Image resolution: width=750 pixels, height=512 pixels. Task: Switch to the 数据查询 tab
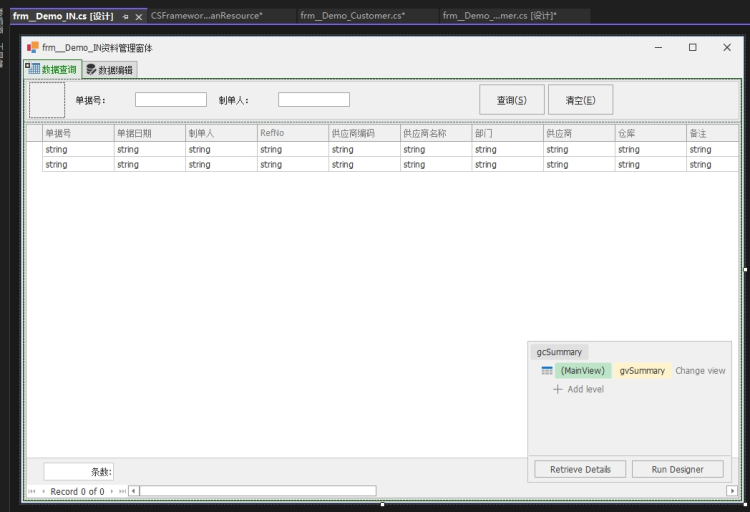point(52,70)
